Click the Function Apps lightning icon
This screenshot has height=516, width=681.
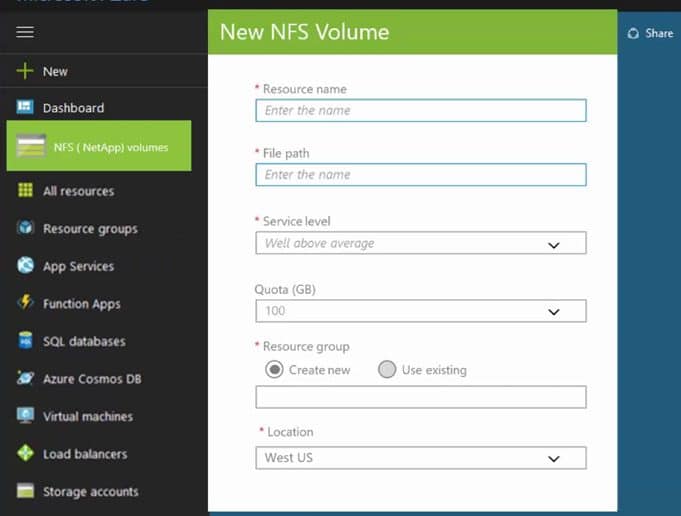(25, 302)
